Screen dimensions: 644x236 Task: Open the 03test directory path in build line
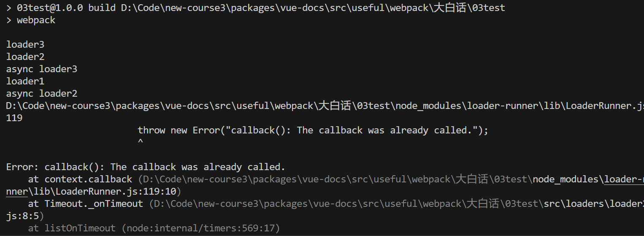coord(313,8)
